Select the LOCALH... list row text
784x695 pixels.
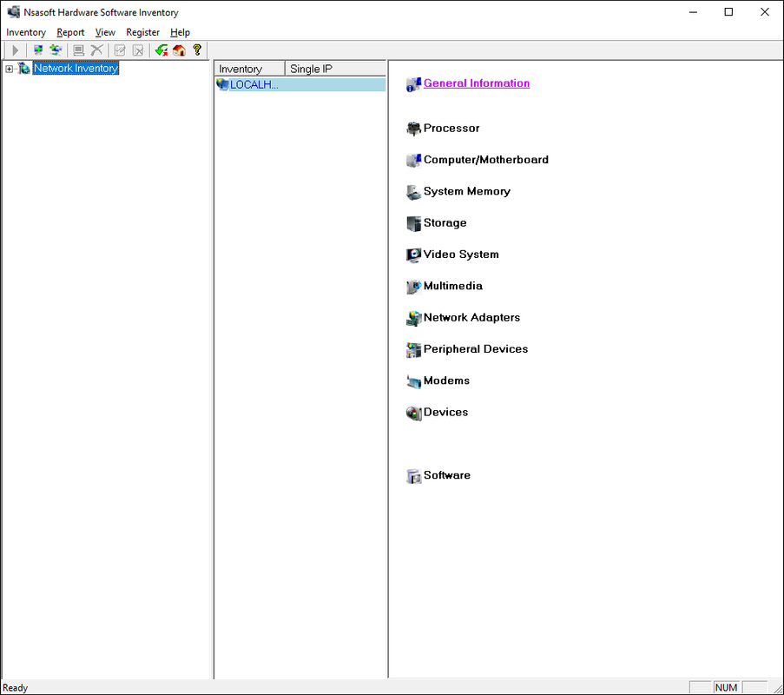coord(254,84)
